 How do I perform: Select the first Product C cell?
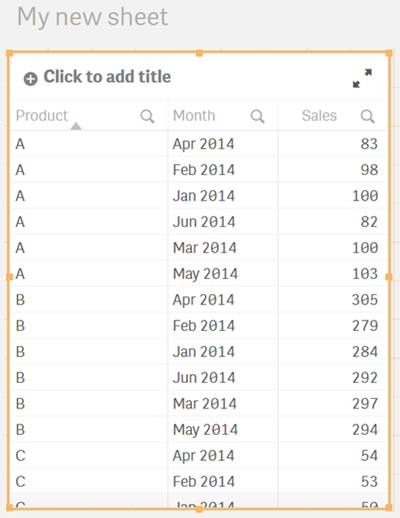coord(89,455)
